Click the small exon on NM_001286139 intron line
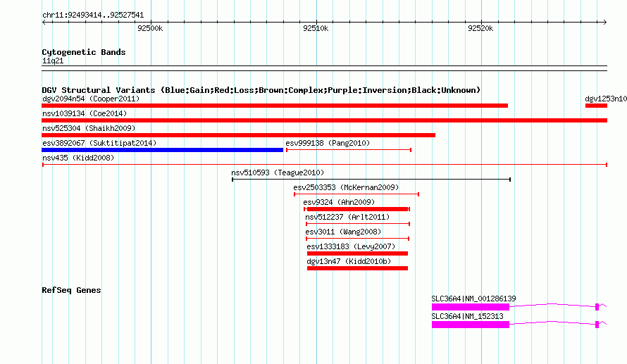Image resolution: width=627 pixels, height=364 pixels. pos(597,307)
